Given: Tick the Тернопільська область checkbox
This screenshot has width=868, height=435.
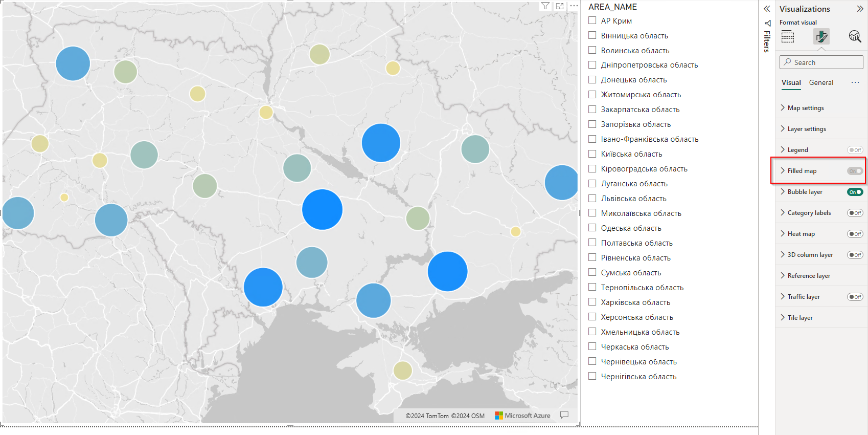Looking at the screenshot, I should [592, 287].
